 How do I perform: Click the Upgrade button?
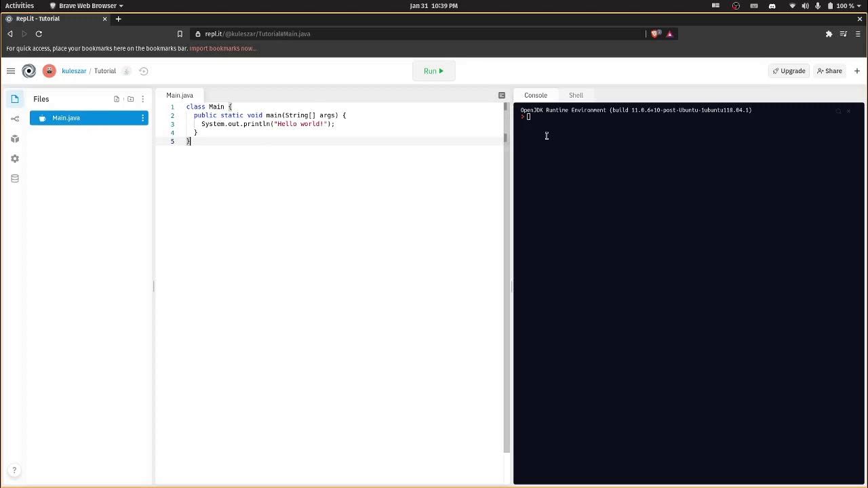pos(789,71)
